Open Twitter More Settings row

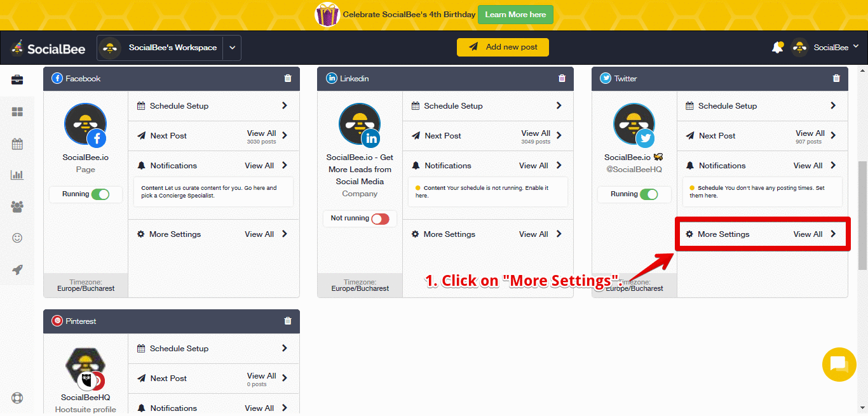pos(763,234)
